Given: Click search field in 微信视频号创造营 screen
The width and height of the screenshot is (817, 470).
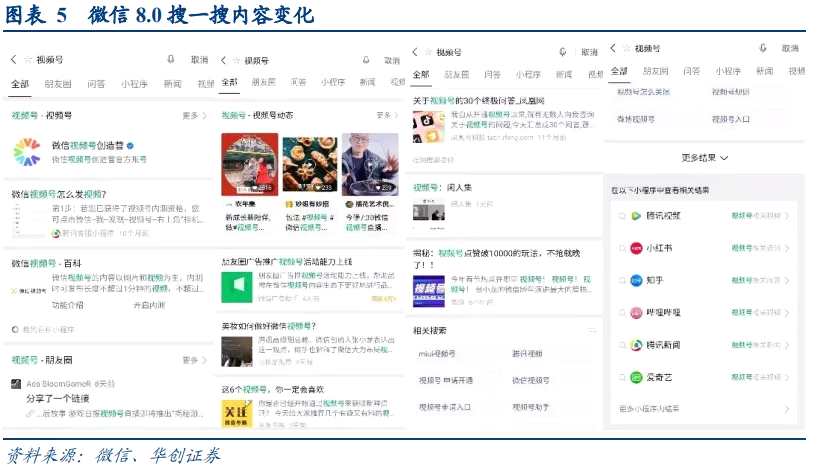Looking at the screenshot, I should click(94, 59).
